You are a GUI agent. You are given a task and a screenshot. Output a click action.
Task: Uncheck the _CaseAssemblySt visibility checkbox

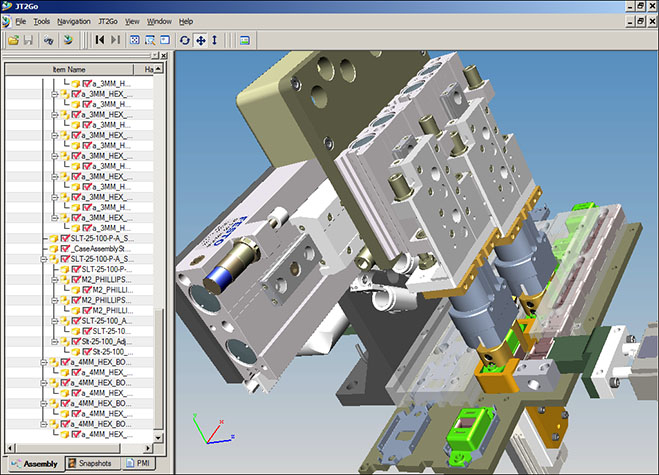[66, 249]
